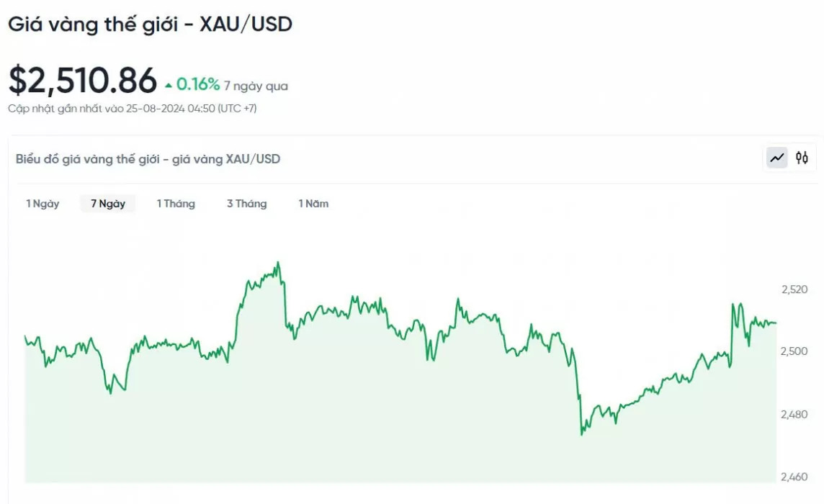
Task: Click the 2,460 y-axis label
Action: pos(794,477)
